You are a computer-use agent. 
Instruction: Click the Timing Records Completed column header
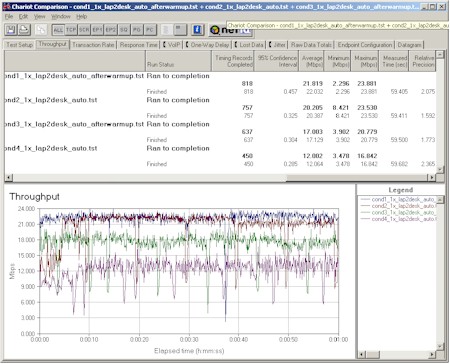(x=233, y=61)
